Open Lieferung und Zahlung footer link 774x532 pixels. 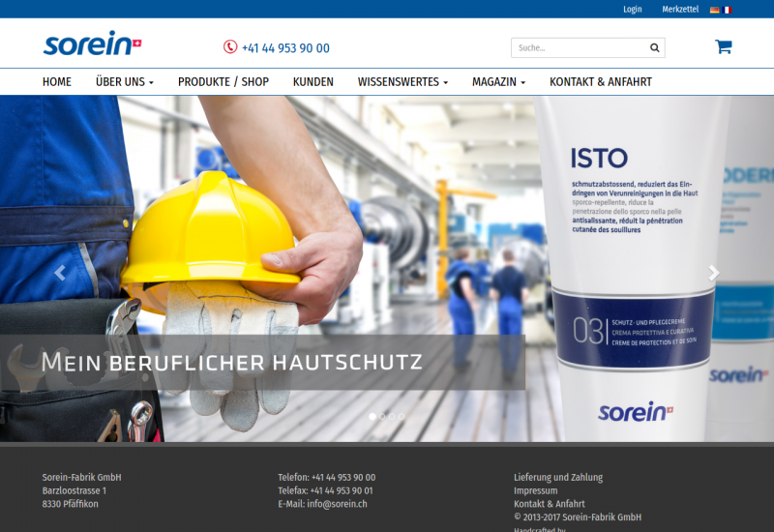tap(558, 477)
